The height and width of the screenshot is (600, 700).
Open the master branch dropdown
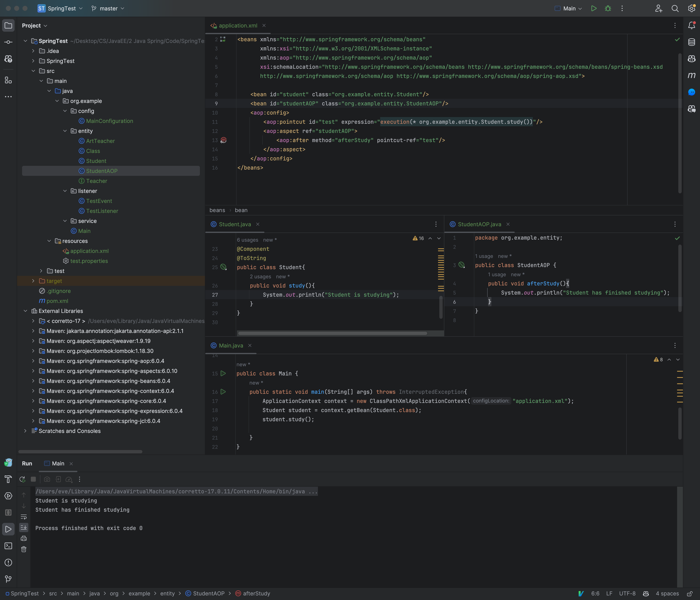point(107,9)
